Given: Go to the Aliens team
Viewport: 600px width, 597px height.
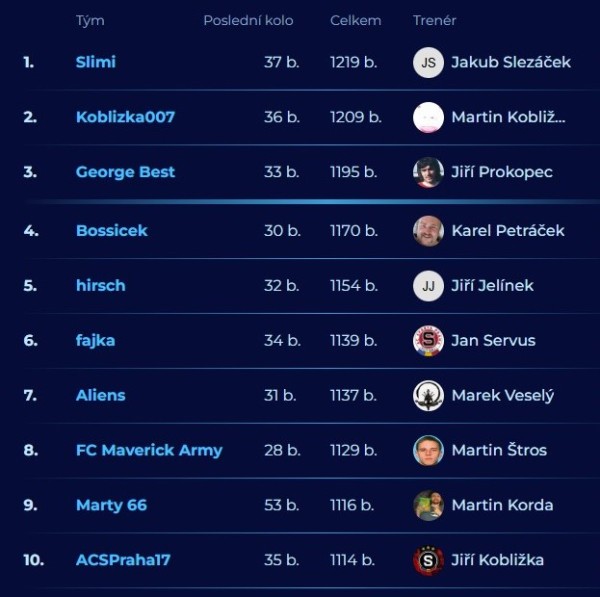Looking at the screenshot, I should pyautogui.click(x=101, y=396).
